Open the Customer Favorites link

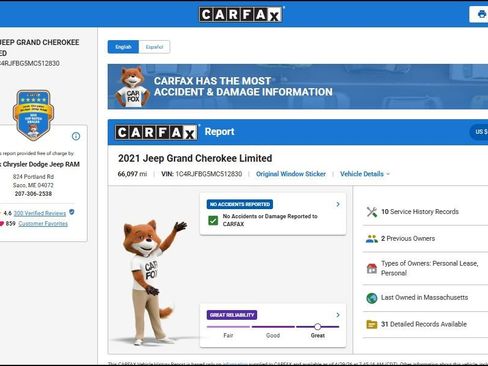(43, 224)
